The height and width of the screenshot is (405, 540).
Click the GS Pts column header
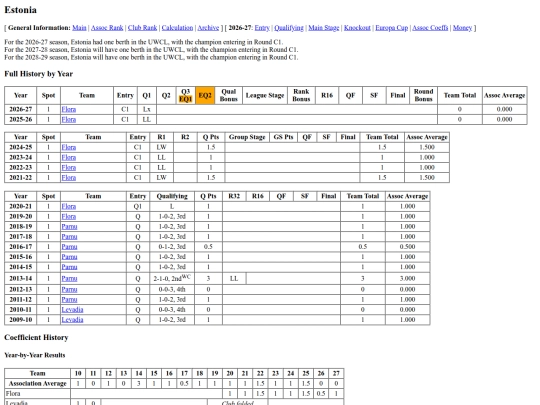click(x=283, y=137)
